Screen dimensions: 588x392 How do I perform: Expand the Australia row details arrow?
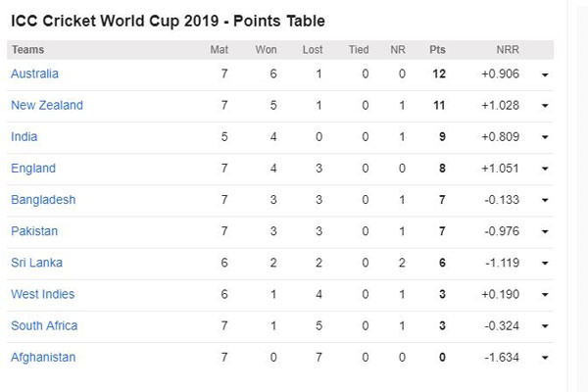[x=545, y=74]
